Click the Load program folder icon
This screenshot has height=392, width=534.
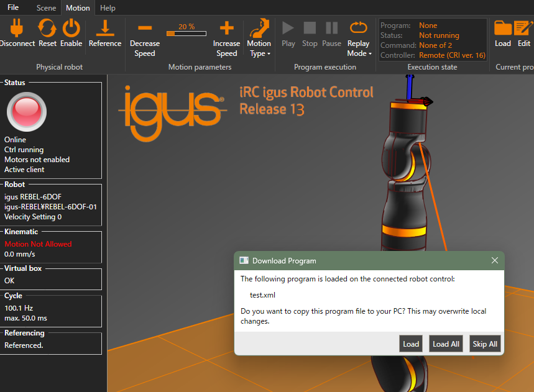coord(502,29)
